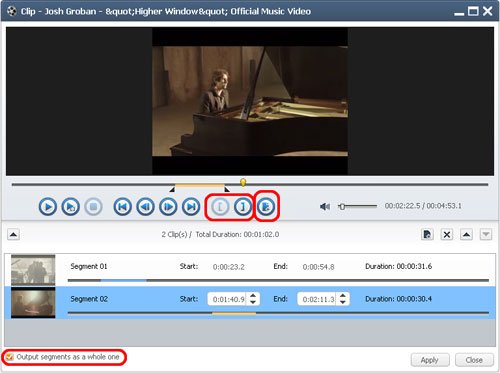Click the left trim triangle on the timeline
Viewport: 500px width, 373px height.
(172, 189)
